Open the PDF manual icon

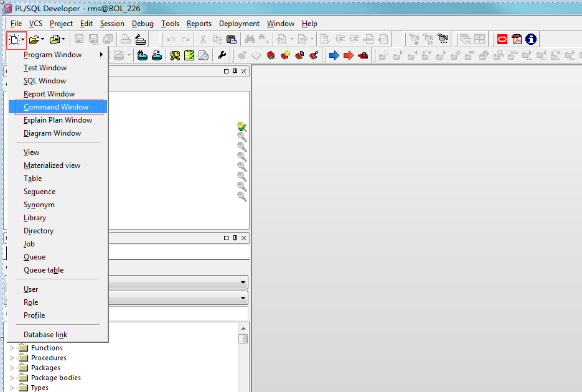point(517,39)
